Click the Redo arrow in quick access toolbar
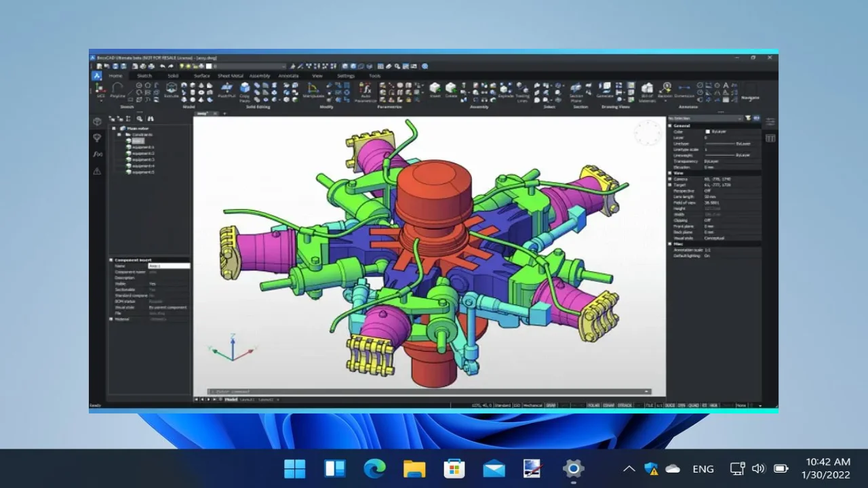868x488 pixels. click(x=171, y=66)
